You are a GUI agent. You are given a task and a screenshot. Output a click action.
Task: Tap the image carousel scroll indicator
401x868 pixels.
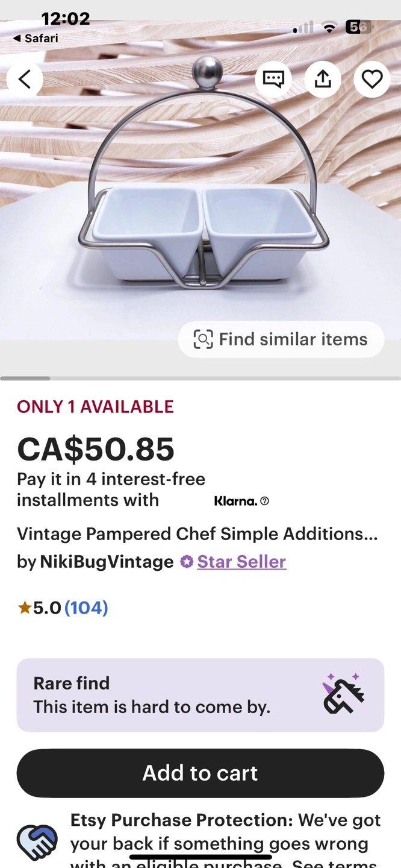[x=25, y=379]
